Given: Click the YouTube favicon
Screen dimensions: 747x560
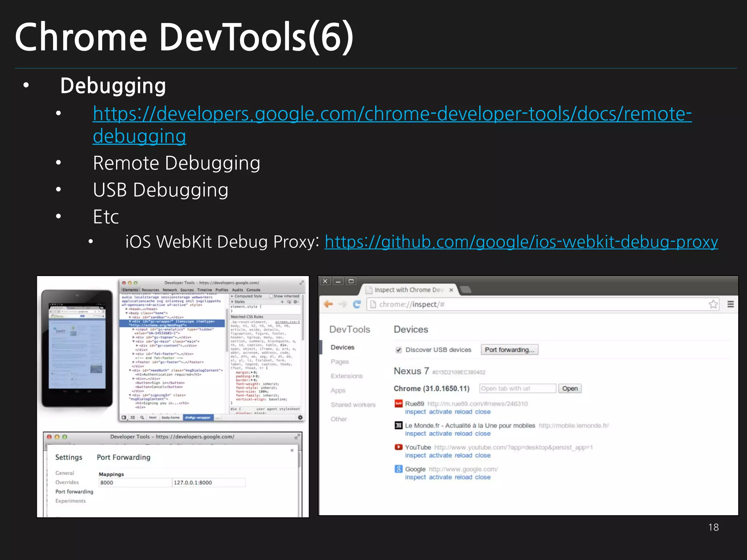Looking at the screenshot, I should point(399,447).
